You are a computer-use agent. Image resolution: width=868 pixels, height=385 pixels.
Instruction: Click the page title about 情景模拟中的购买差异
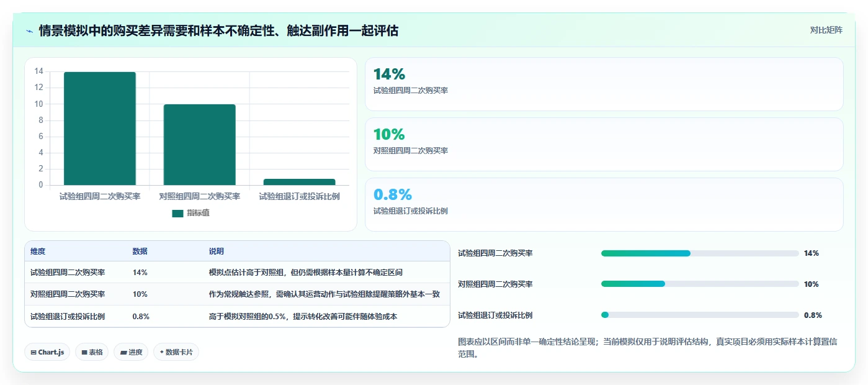click(x=218, y=30)
